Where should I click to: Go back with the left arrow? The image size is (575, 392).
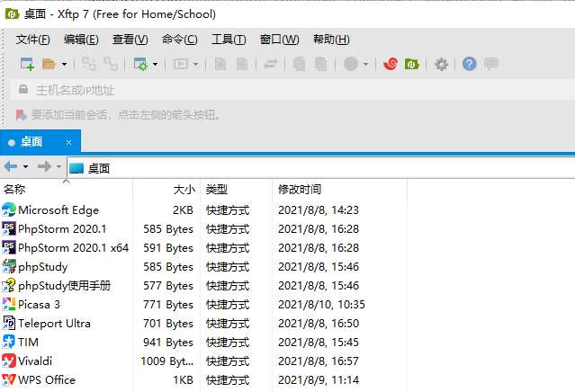[x=11, y=166]
